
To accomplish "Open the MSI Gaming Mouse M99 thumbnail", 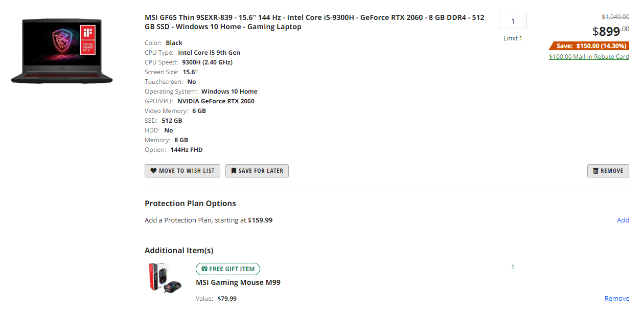I will (165, 278).
